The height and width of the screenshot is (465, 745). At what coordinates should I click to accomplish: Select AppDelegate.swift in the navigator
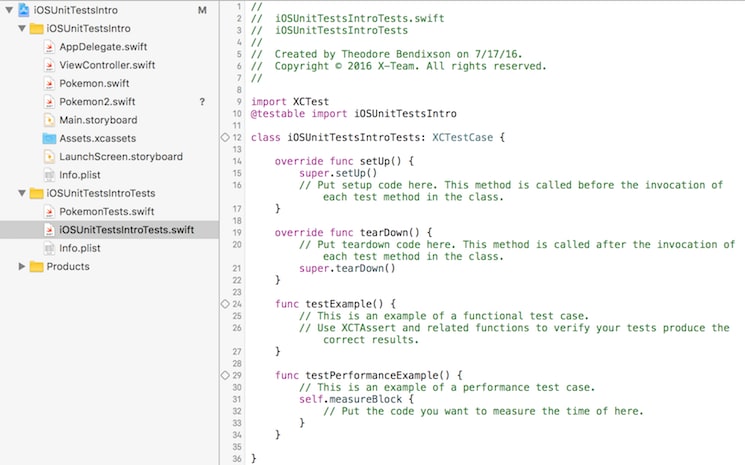pos(103,47)
